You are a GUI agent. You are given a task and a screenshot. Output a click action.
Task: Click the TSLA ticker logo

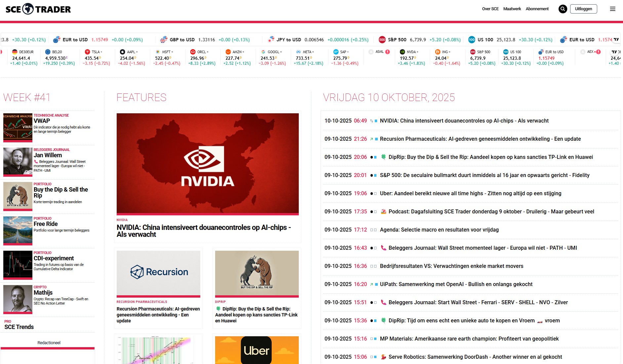87,52
